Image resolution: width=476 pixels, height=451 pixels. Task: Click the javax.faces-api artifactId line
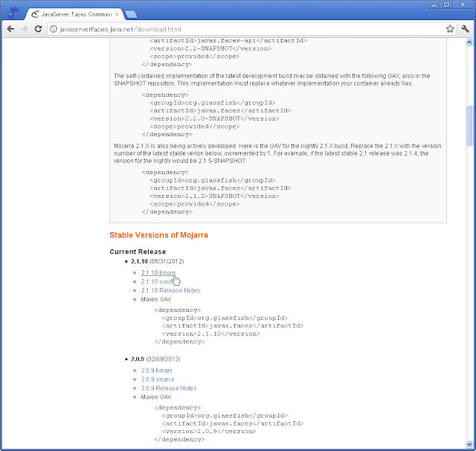[228, 40]
